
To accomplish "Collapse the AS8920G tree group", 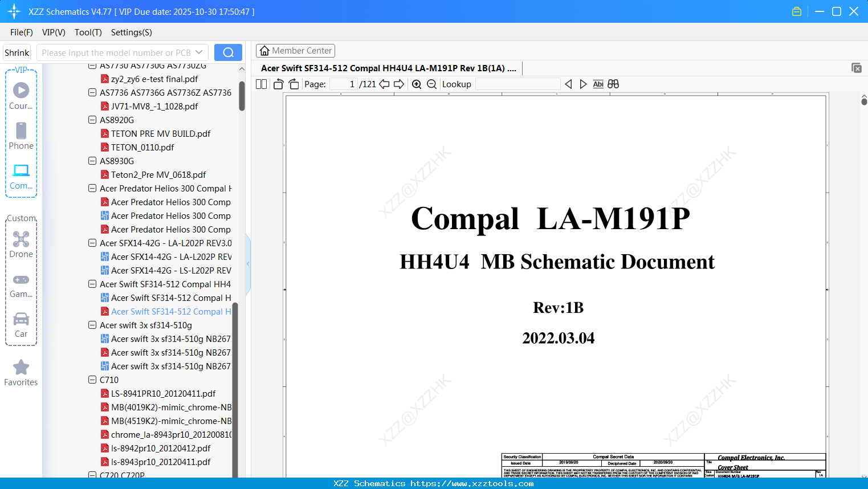I will coord(92,120).
